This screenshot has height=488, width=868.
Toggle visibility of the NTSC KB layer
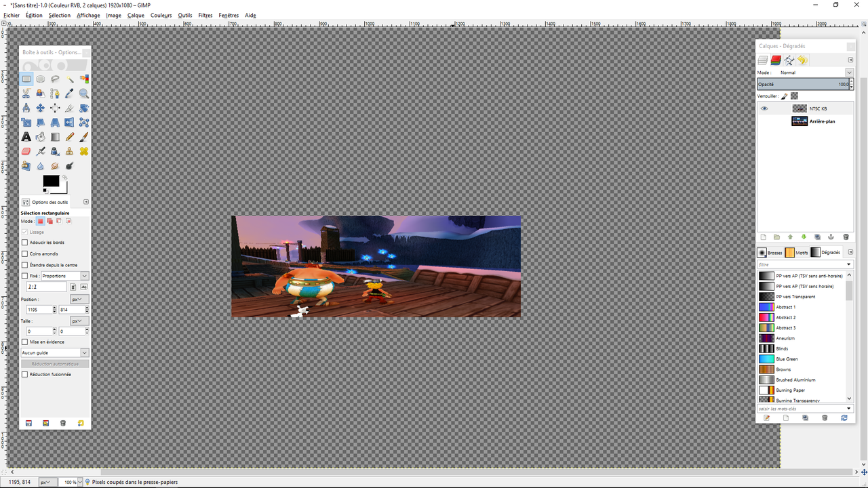click(x=764, y=108)
